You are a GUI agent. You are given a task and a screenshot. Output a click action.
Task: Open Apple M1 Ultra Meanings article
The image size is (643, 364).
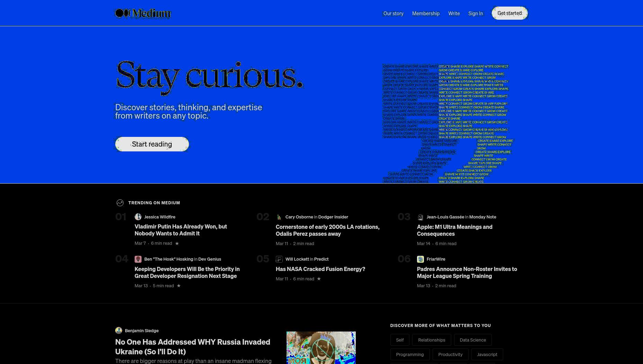[x=455, y=230]
